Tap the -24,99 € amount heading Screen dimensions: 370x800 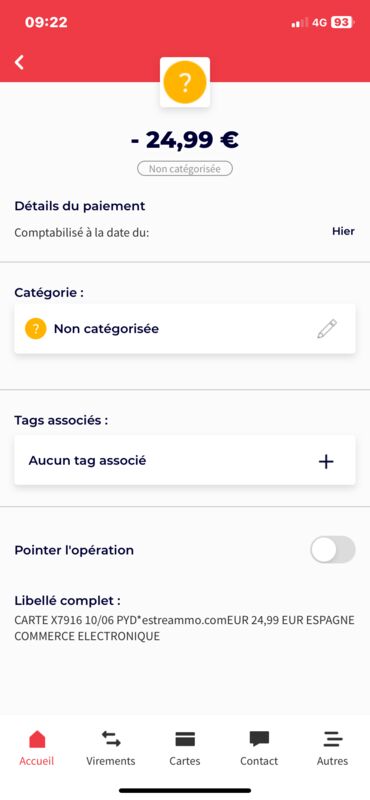185,139
